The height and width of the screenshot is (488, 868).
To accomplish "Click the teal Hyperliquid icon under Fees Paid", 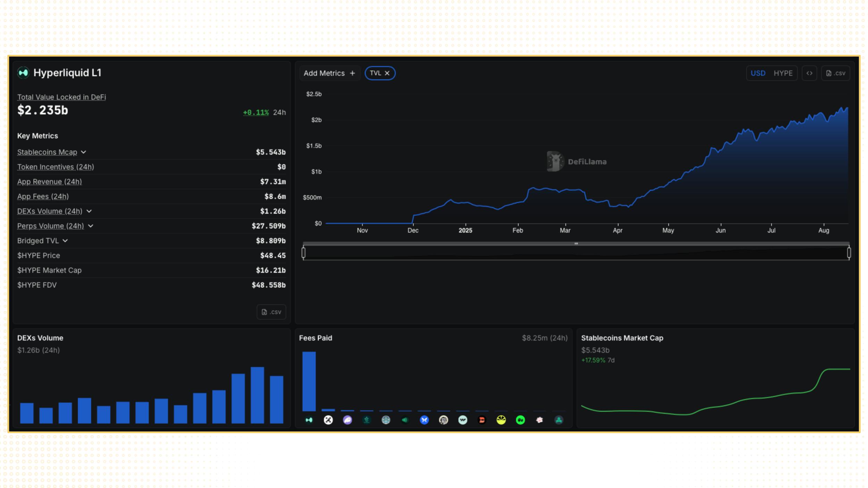I will tap(309, 420).
